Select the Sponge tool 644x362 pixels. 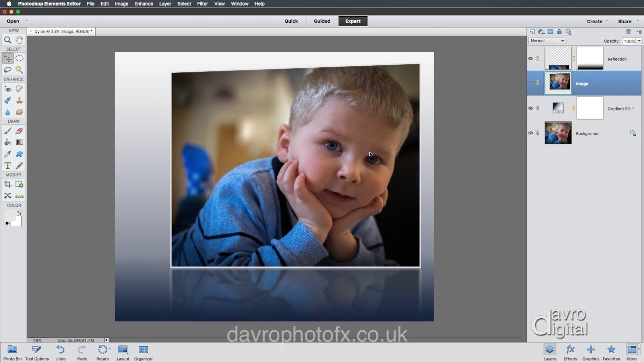(x=19, y=112)
